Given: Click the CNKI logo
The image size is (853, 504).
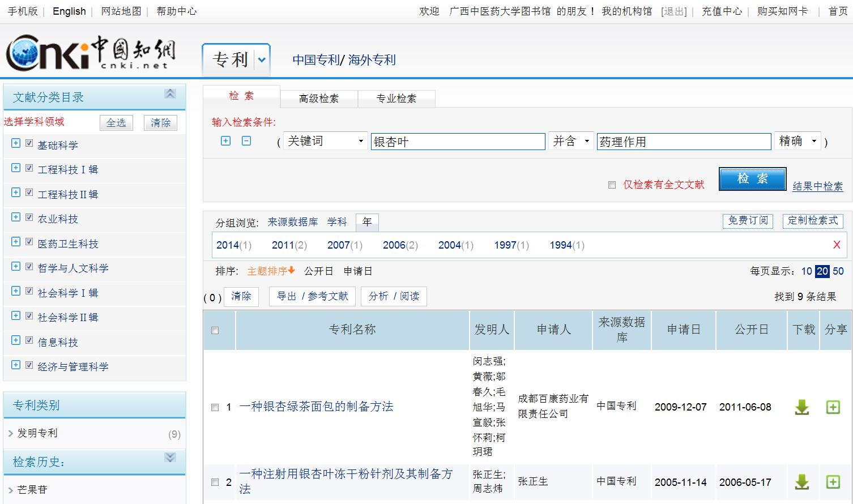Looking at the screenshot, I should click(91, 53).
